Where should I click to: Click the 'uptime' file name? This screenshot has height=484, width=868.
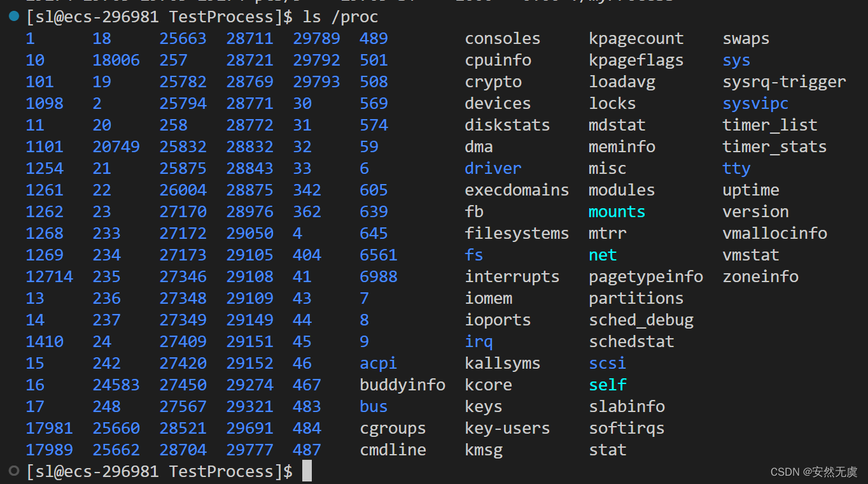click(x=751, y=190)
